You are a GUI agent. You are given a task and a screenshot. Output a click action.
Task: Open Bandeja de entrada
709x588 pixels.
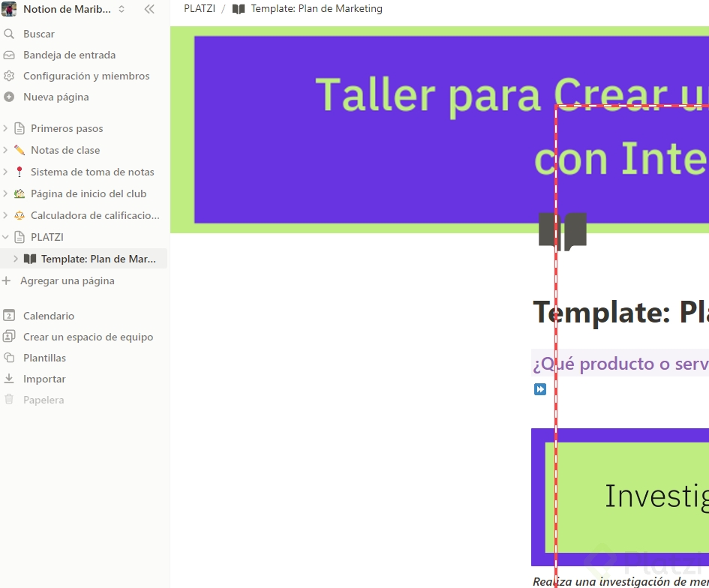coord(69,55)
